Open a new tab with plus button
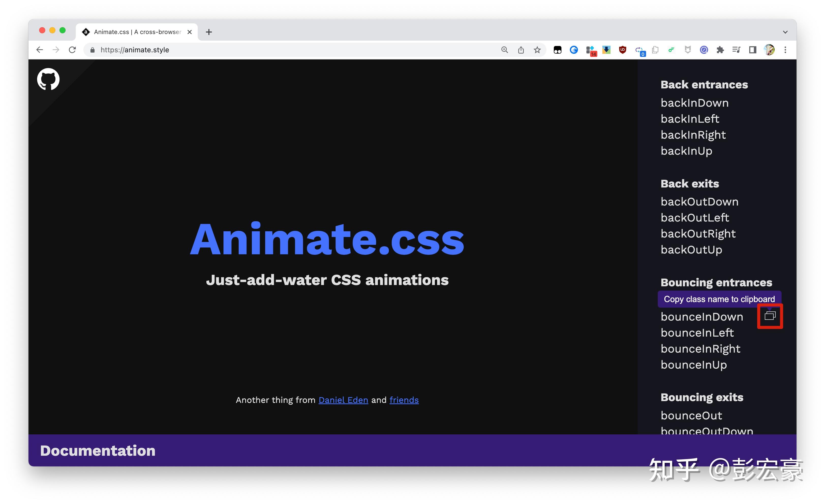 click(x=209, y=32)
